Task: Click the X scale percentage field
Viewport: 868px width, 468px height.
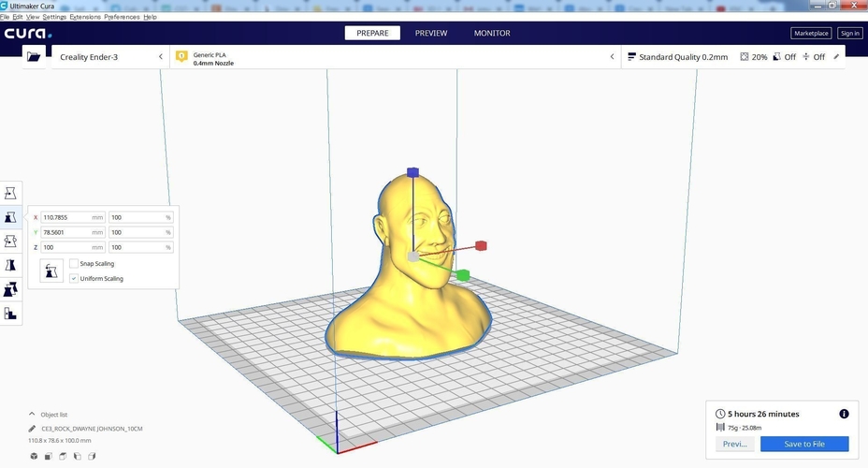Action: [140, 218]
